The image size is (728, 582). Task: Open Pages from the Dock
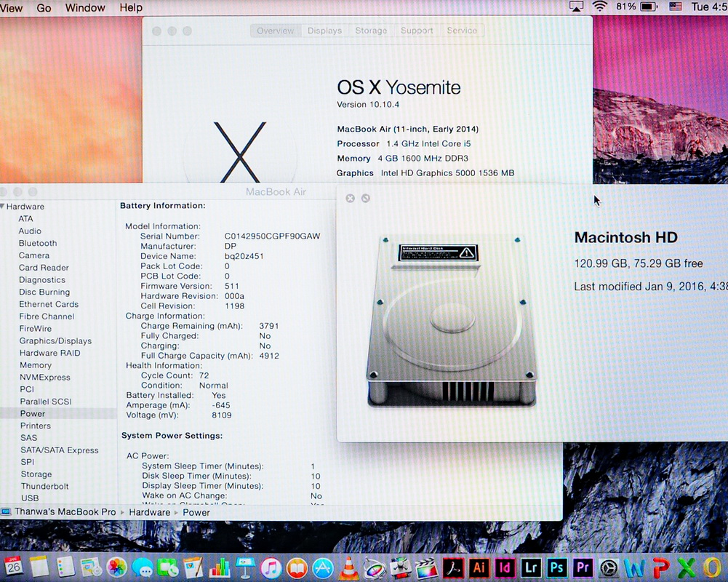click(x=193, y=567)
